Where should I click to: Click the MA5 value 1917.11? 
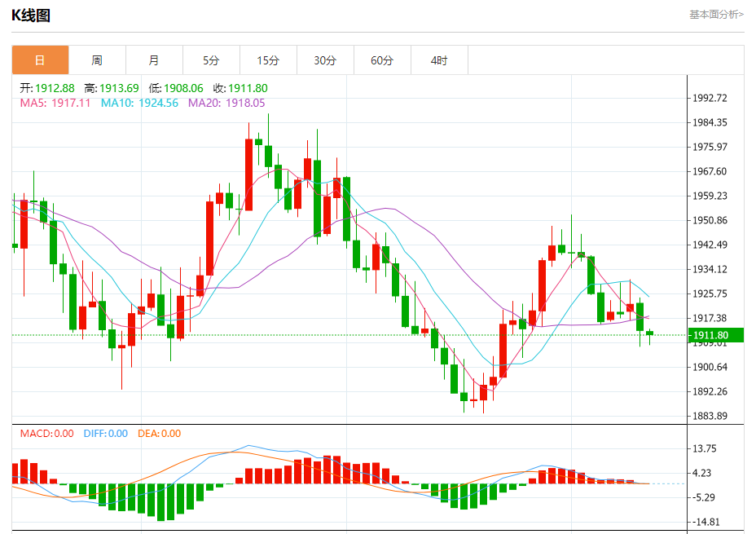point(71,103)
